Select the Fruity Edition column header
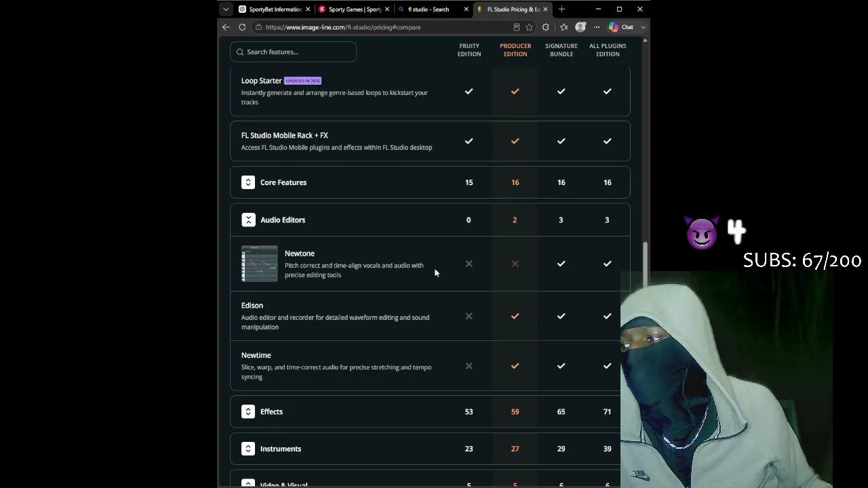The width and height of the screenshot is (868, 488). 469,50
